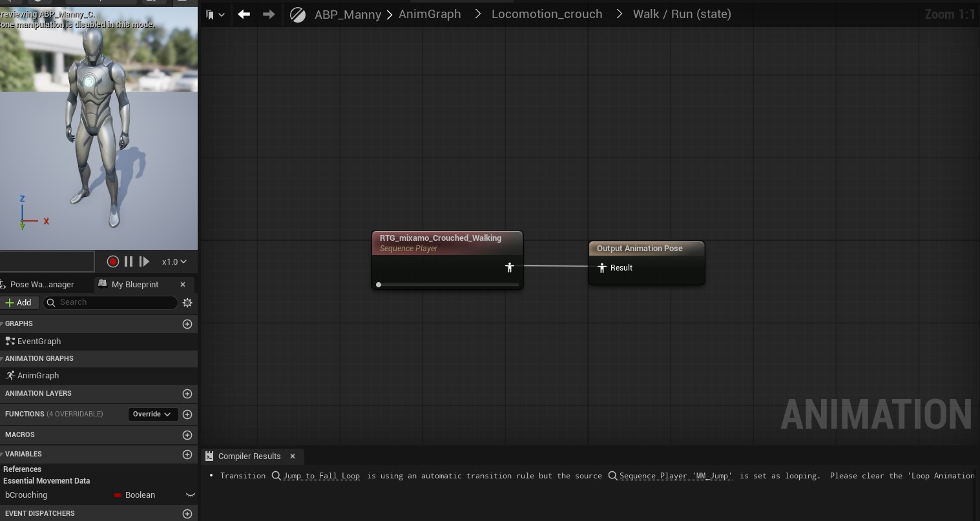This screenshot has height=521, width=980.
Task: Select Walk / Run (state) breadcrumb
Action: 682,14
